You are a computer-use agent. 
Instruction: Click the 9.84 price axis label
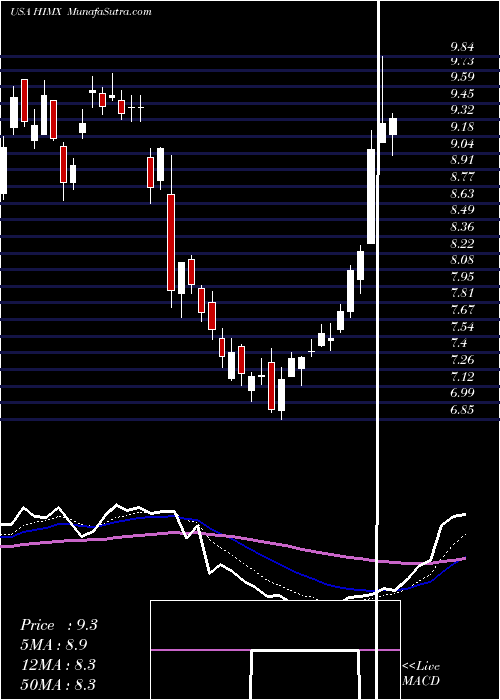[462, 48]
